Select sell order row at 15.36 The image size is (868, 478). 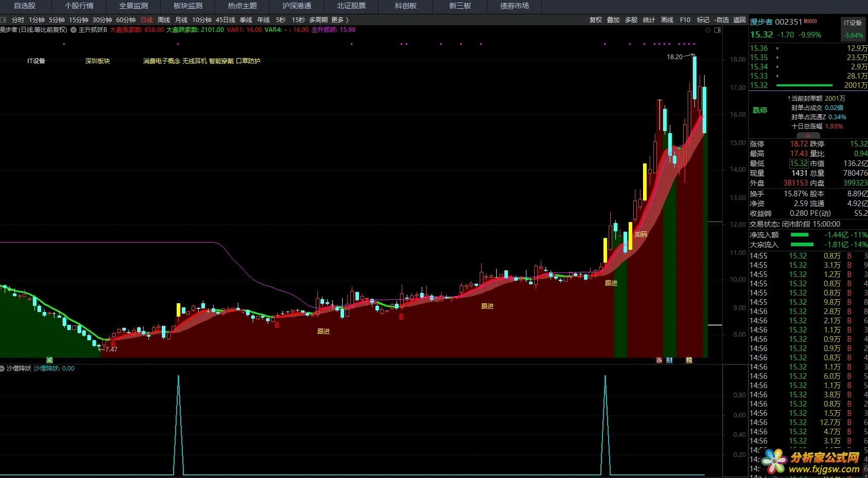(x=808, y=48)
